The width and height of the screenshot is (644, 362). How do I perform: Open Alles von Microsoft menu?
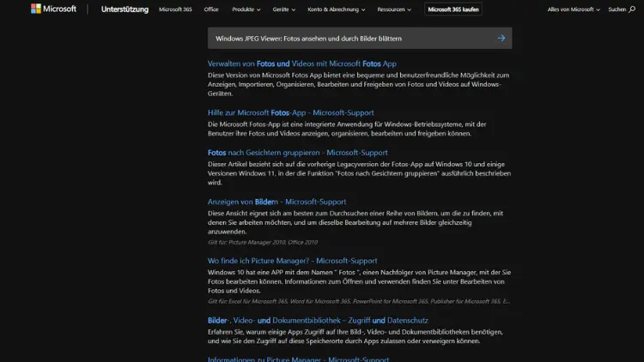click(574, 9)
